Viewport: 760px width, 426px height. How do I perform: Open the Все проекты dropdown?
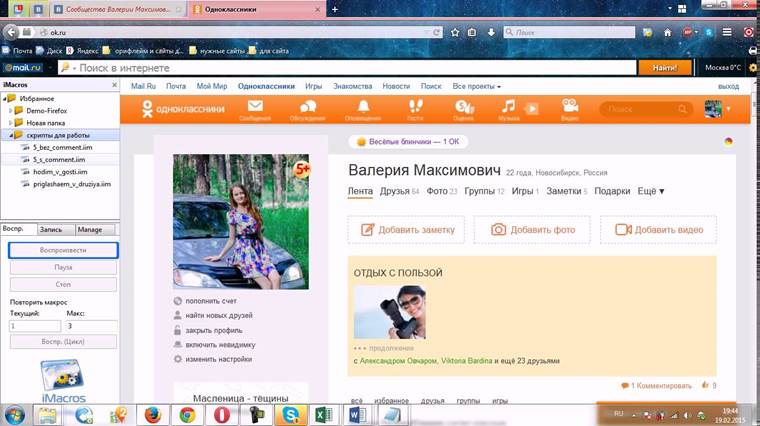[476, 86]
